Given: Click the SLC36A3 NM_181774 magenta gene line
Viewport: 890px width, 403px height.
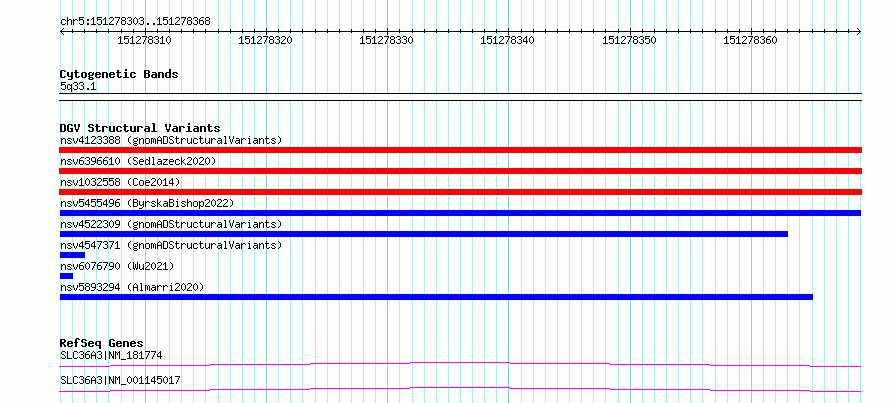Looking at the screenshot, I should pyautogui.click(x=460, y=364).
